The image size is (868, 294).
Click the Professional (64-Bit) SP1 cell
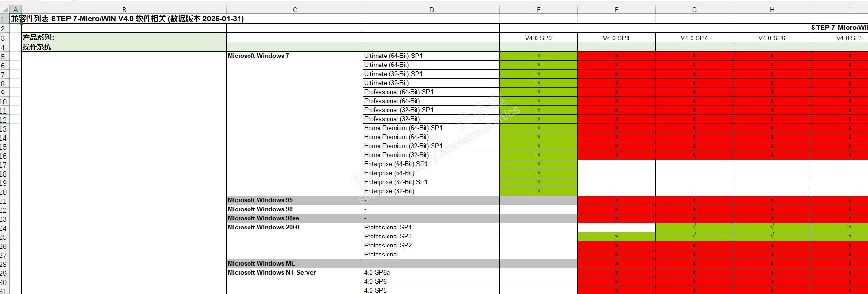(431, 92)
